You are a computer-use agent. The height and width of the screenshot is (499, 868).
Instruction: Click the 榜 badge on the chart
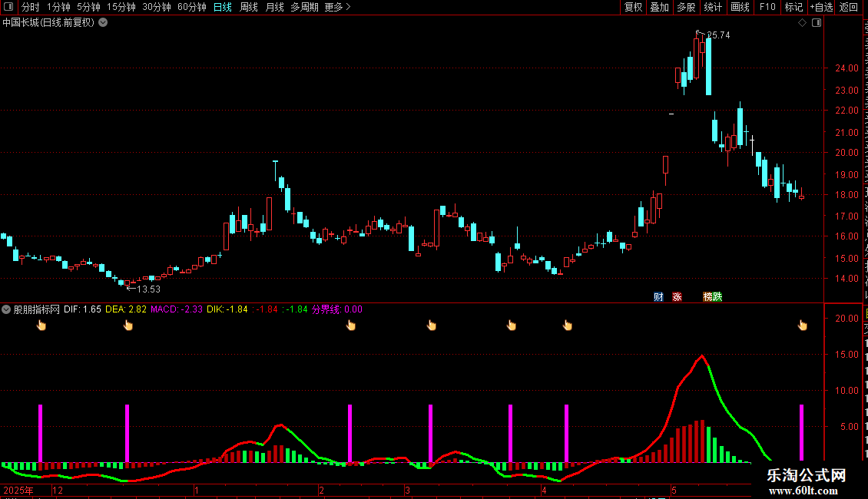(x=707, y=296)
